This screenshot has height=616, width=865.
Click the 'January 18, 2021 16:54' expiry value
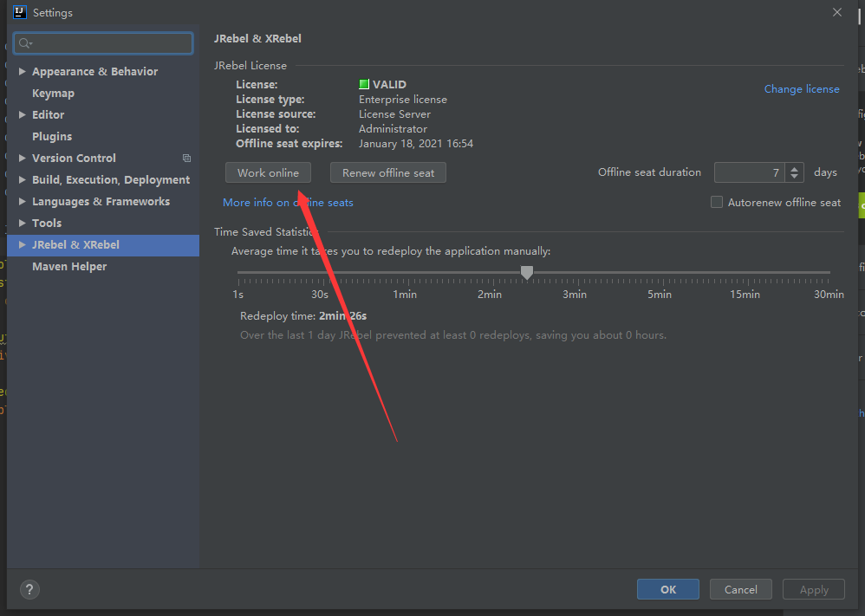[x=416, y=143]
